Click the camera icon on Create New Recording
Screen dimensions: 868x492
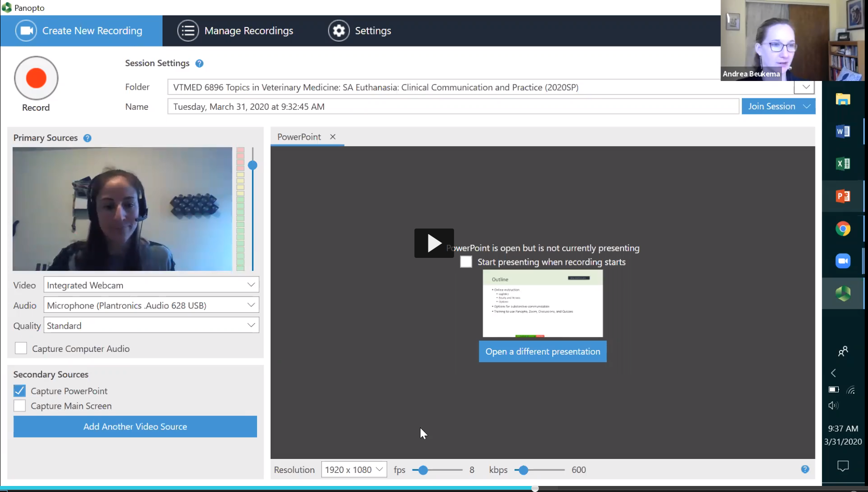tap(26, 31)
